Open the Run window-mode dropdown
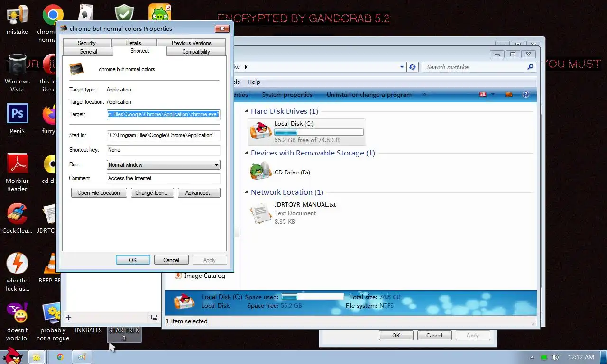The height and width of the screenshot is (364, 607). pos(164,165)
